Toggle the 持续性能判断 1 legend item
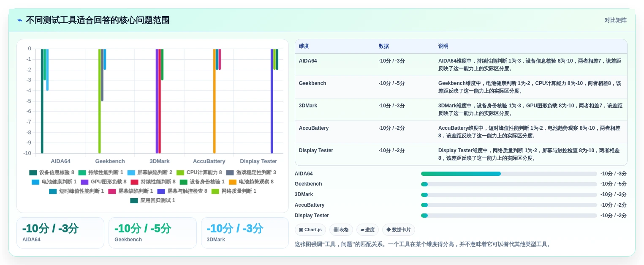Image resolution: width=644 pixels, height=265 pixels. click(x=101, y=172)
